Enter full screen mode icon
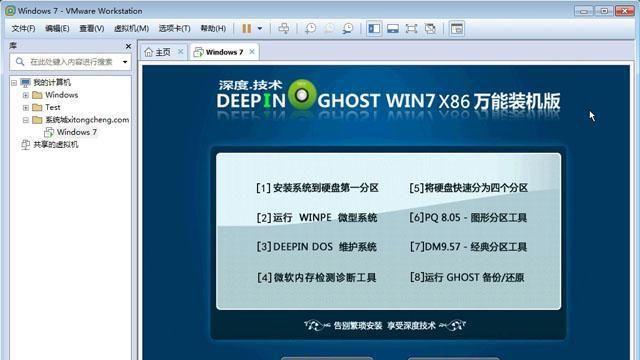Image resolution: width=640 pixels, height=360 pixels. (411, 29)
